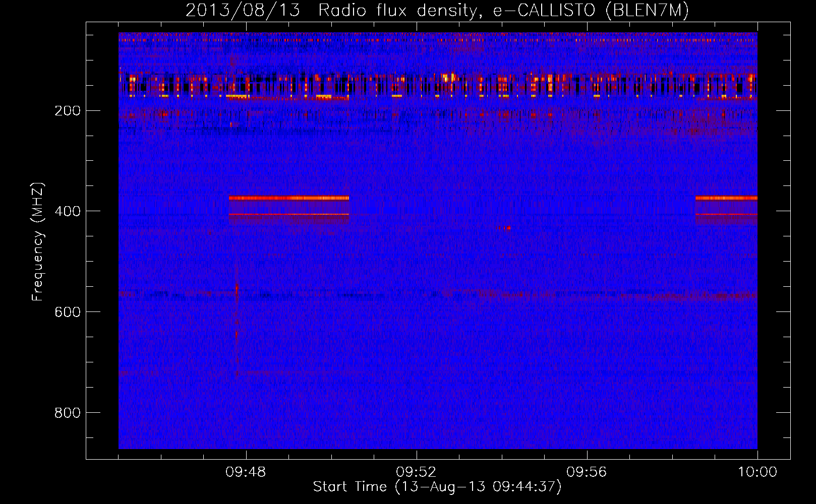Click the small red spot near 09:54
The image size is (816, 504).
coord(505,228)
